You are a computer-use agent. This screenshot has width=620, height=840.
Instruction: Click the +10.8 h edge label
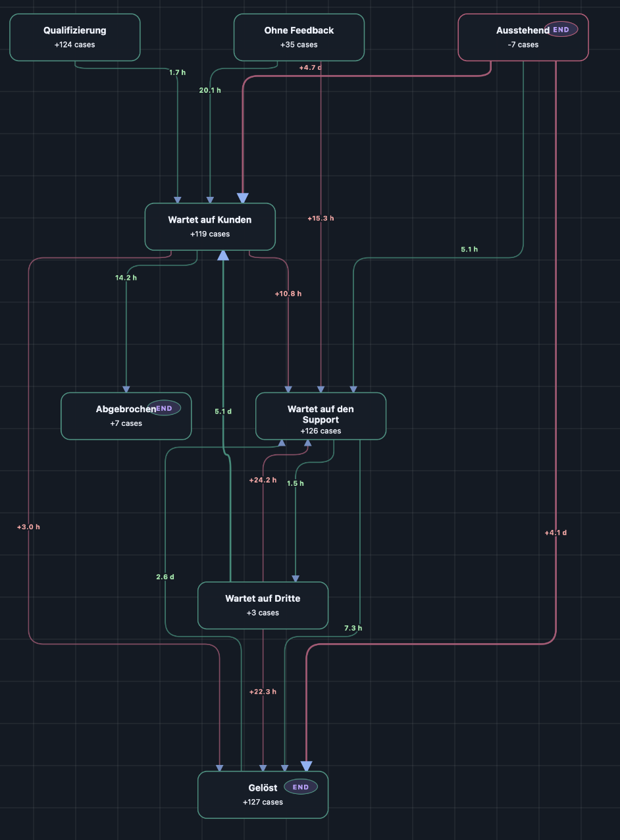coord(288,294)
